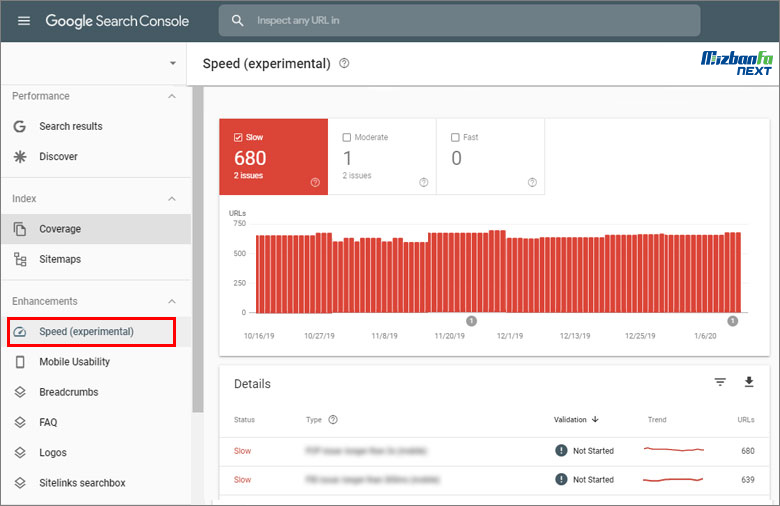Click the trend sparkline in 639 row
This screenshot has height=506, width=780.
(x=673, y=480)
